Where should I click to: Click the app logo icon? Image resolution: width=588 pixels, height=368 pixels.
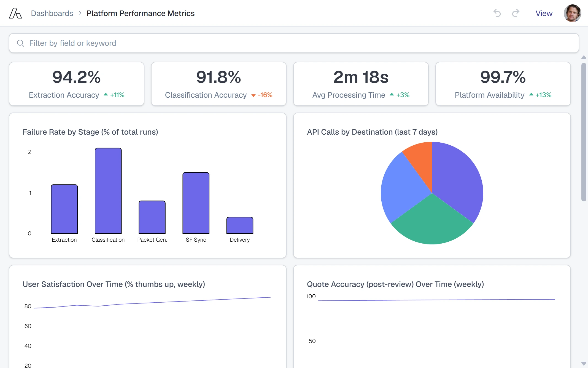click(x=15, y=13)
